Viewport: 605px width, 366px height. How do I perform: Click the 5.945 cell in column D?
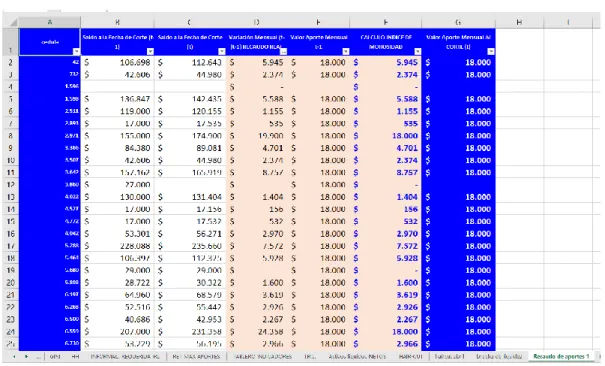point(257,62)
